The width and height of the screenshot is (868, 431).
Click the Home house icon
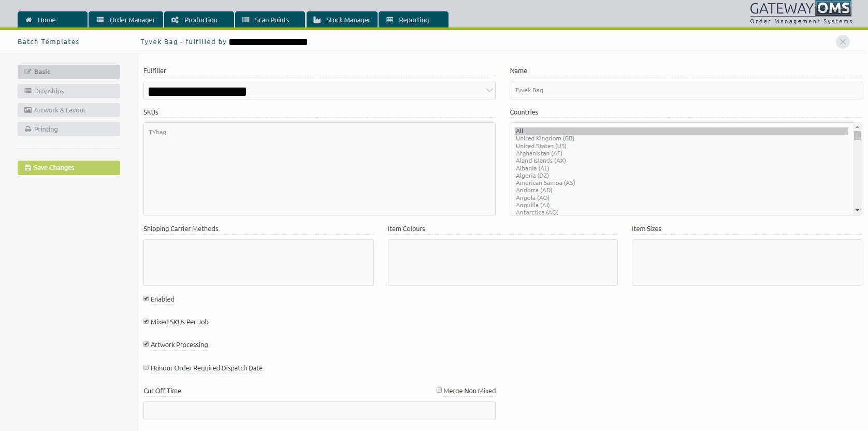pos(28,20)
